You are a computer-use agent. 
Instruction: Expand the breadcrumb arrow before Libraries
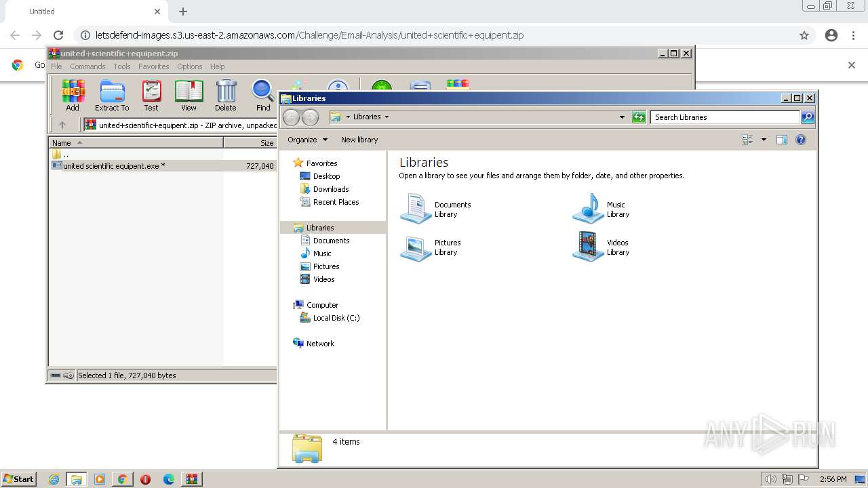348,117
